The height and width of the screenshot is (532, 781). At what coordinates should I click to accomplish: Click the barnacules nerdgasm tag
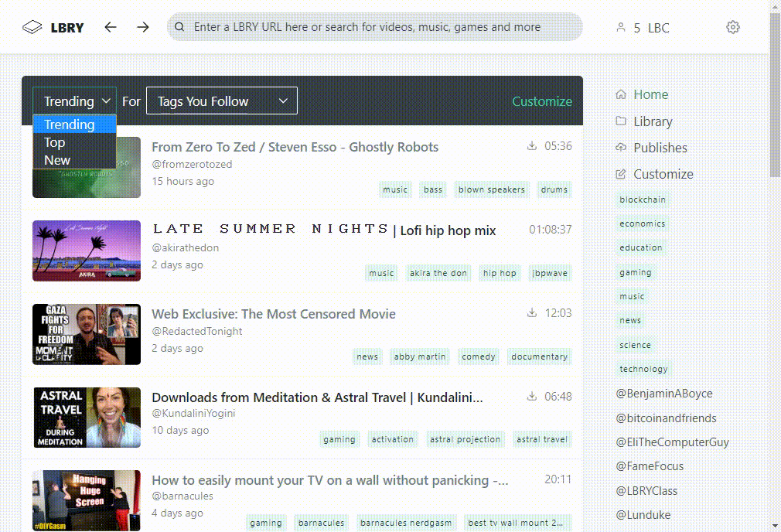pos(406,523)
